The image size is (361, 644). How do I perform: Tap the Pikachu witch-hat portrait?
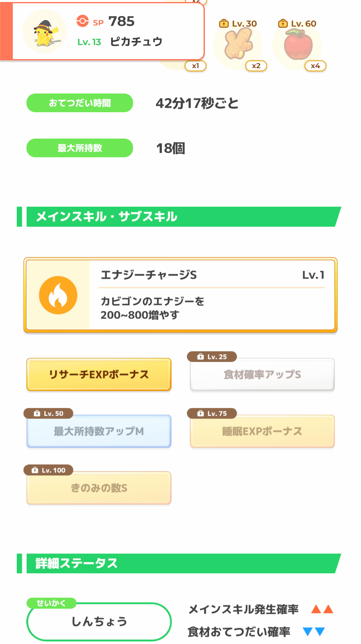point(45,32)
